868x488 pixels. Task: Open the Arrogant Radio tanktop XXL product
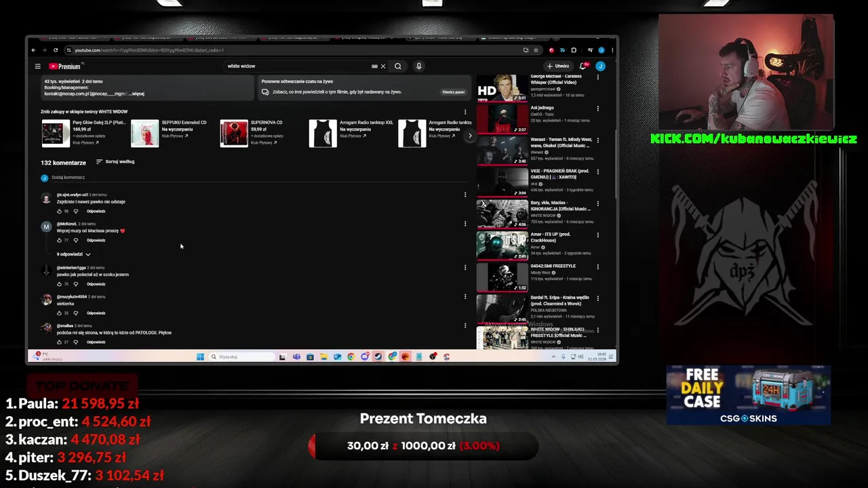(x=351, y=133)
